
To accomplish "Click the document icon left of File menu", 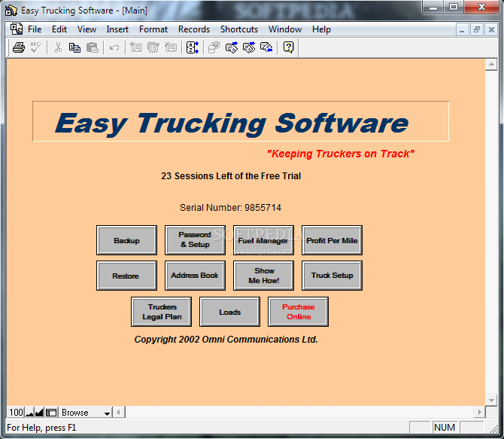I will click(17, 29).
